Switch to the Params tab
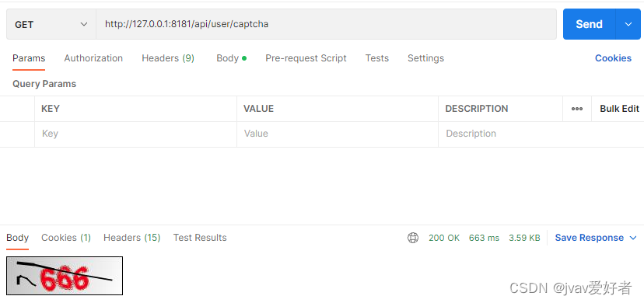This screenshot has width=644, height=303. coord(29,58)
